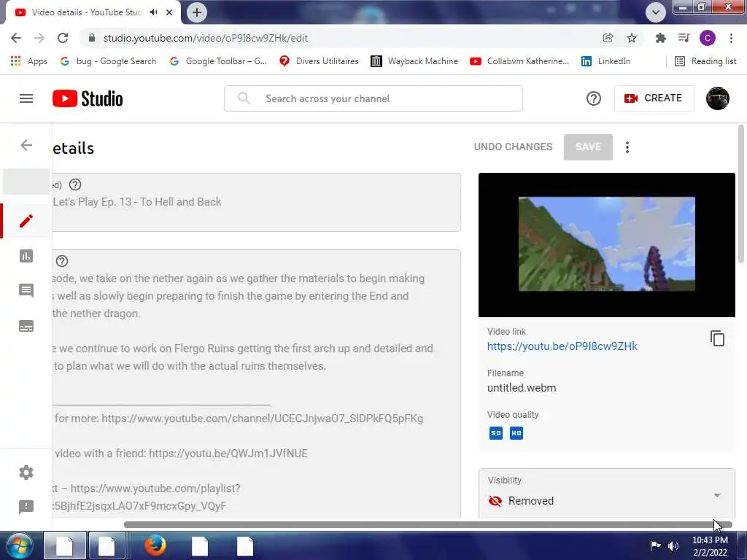747x560 pixels.
Task: Open the Apps bookmark shortcut
Action: [28, 61]
